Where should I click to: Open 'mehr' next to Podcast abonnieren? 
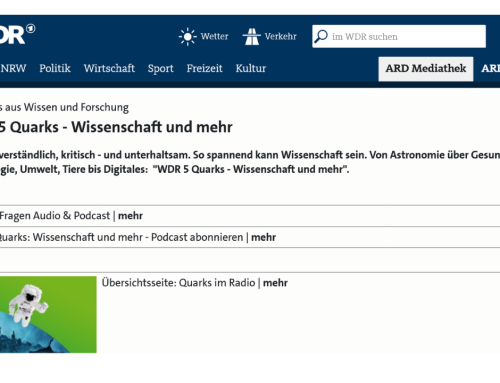pos(263,237)
